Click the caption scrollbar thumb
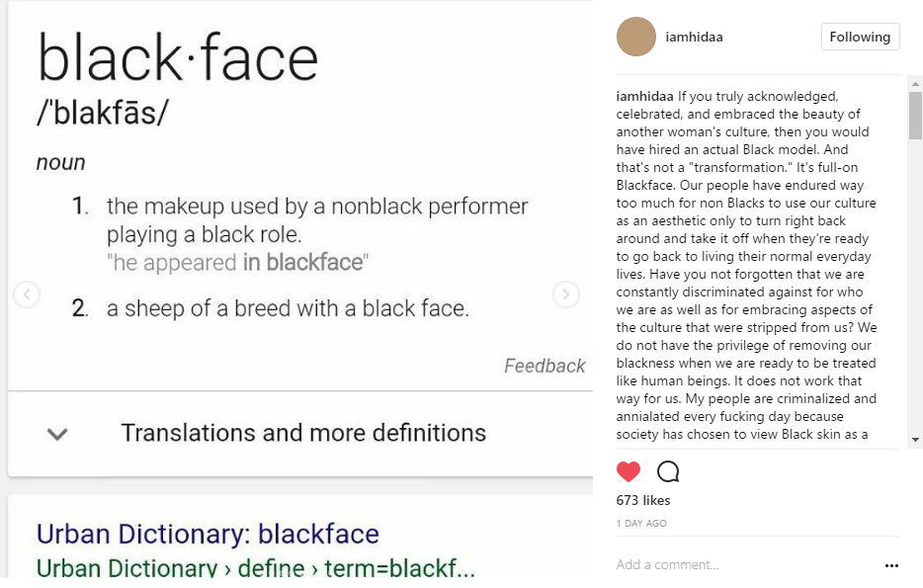The width and height of the screenshot is (923, 588). 915,116
